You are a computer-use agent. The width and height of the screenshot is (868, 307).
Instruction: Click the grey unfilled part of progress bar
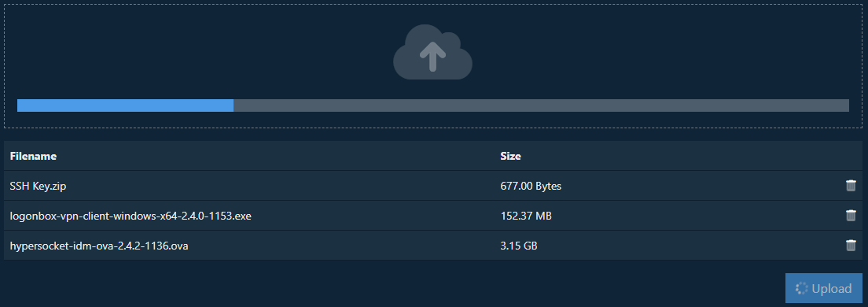pyautogui.click(x=542, y=105)
